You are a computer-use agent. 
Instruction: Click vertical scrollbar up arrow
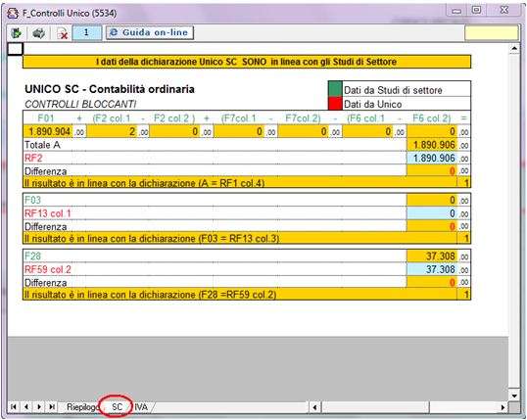coord(514,49)
